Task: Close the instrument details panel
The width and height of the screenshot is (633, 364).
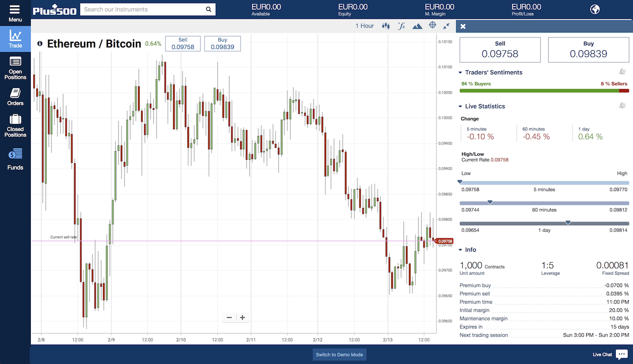Action: coord(463,26)
